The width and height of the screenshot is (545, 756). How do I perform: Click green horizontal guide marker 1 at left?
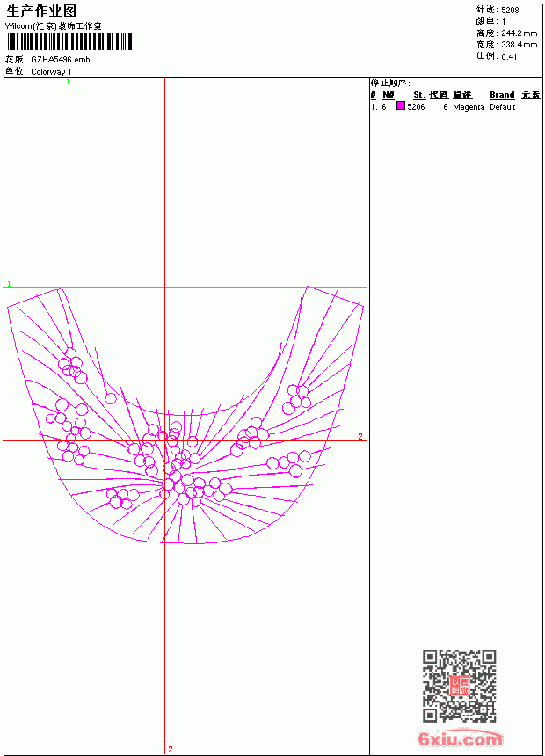tap(9, 284)
